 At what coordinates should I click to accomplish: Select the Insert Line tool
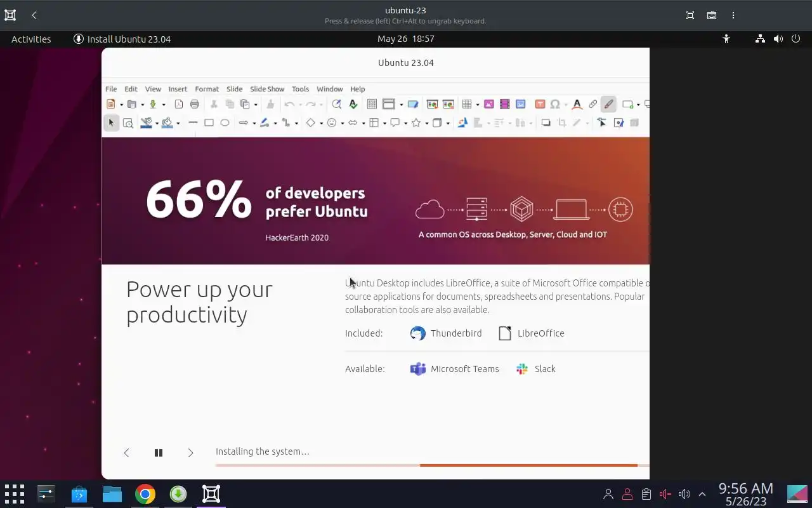pos(193,123)
